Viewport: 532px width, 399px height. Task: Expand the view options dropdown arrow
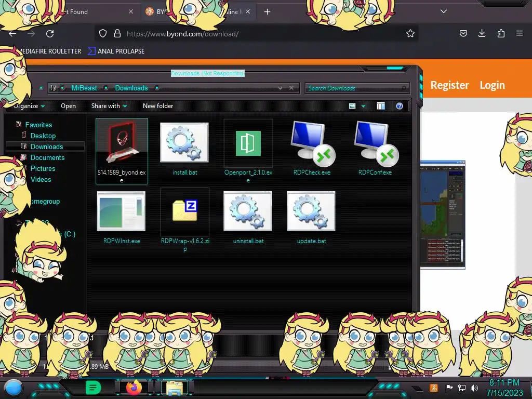(x=363, y=106)
